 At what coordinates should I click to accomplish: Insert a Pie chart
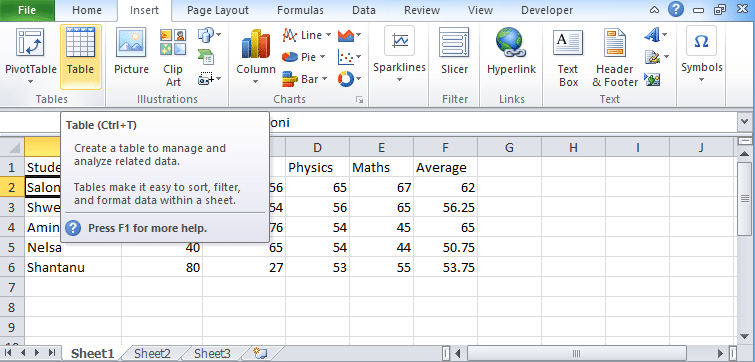tap(304, 57)
